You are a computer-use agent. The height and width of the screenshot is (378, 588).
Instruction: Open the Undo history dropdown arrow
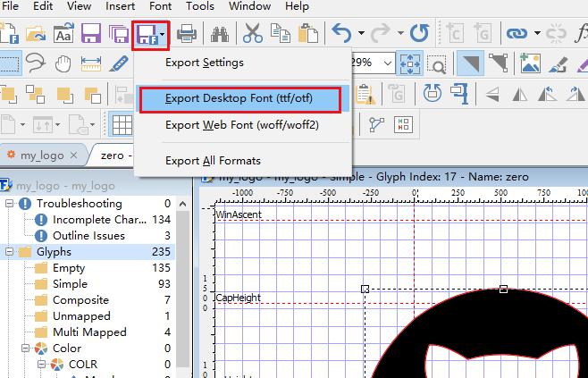click(x=361, y=34)
